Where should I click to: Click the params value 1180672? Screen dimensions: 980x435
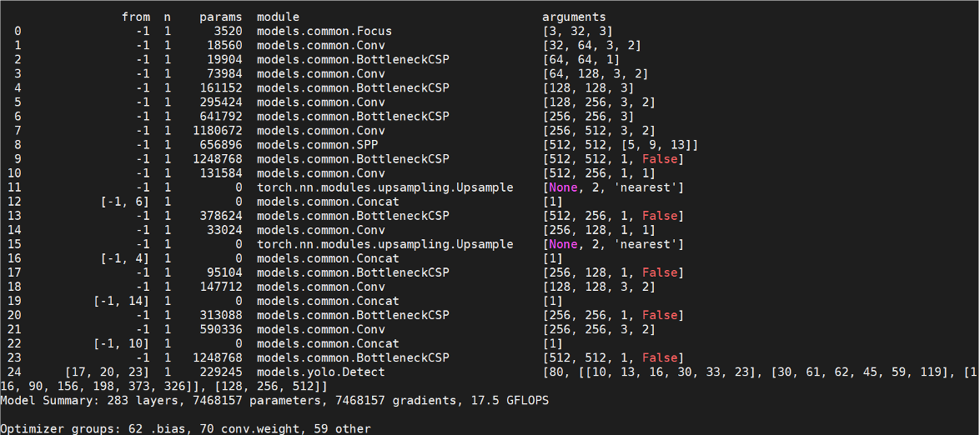218,130
